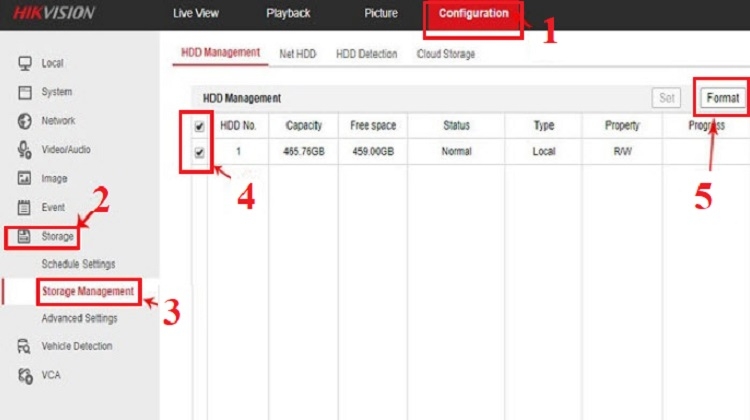Open VCA in sidebar
The width and height of the screenshot is (750, 420).
tap(51, 375)
